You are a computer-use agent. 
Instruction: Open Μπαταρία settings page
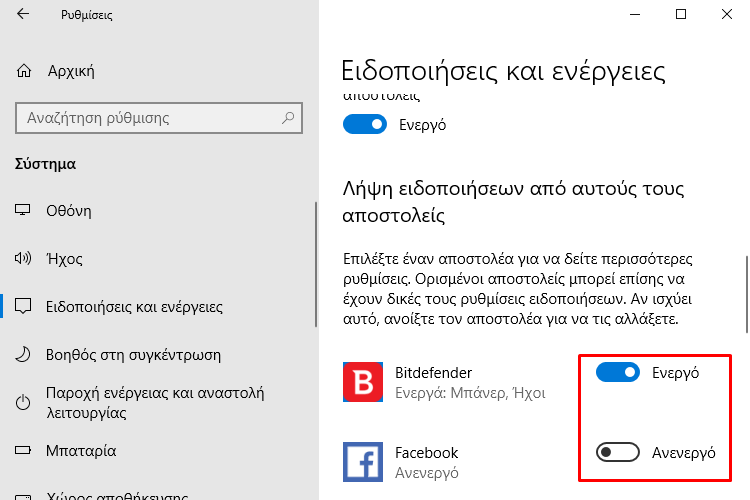(x=158, y=450)
